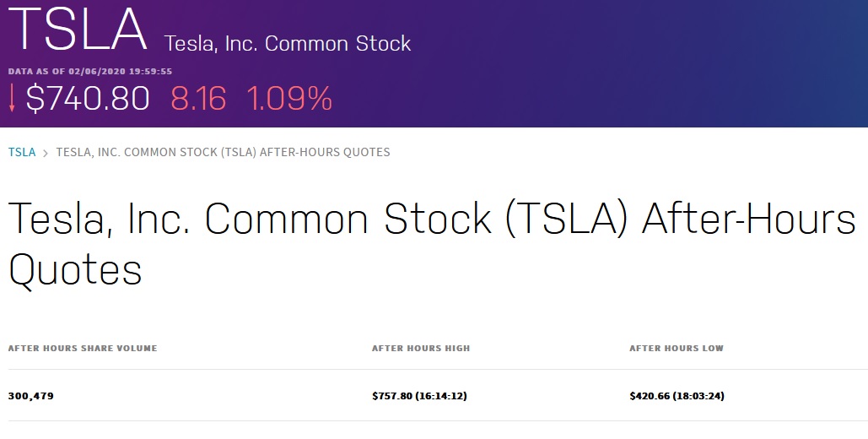This screenshot has width=868, height=439.
Task: Click the word 'Quotes' in the page heading
Action: click(75, 270)
